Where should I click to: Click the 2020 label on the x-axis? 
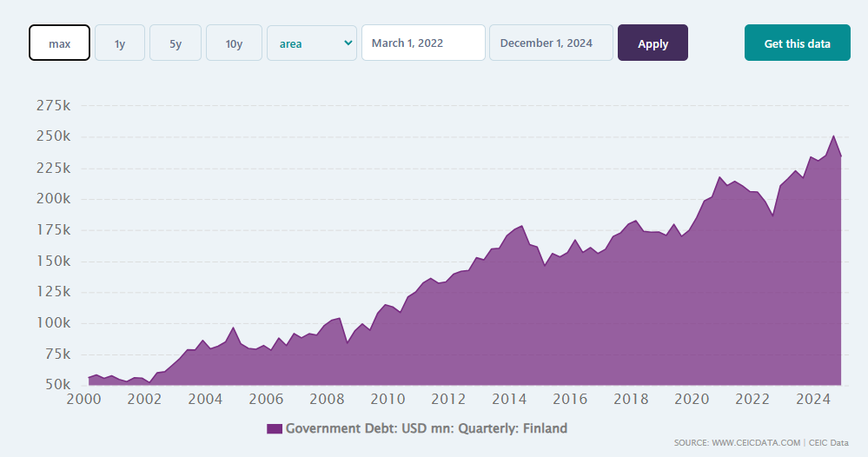pyautogui.click(x=692, y=400)
